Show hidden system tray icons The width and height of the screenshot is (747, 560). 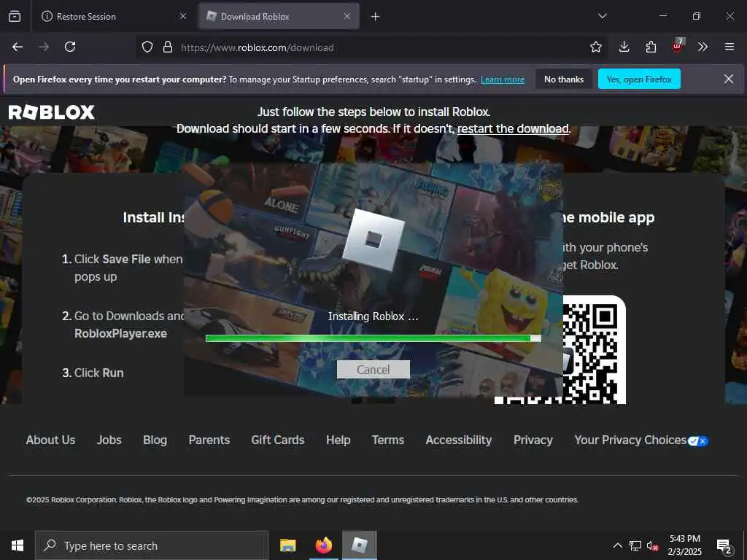pyautogui.click(x=617, y=545)
